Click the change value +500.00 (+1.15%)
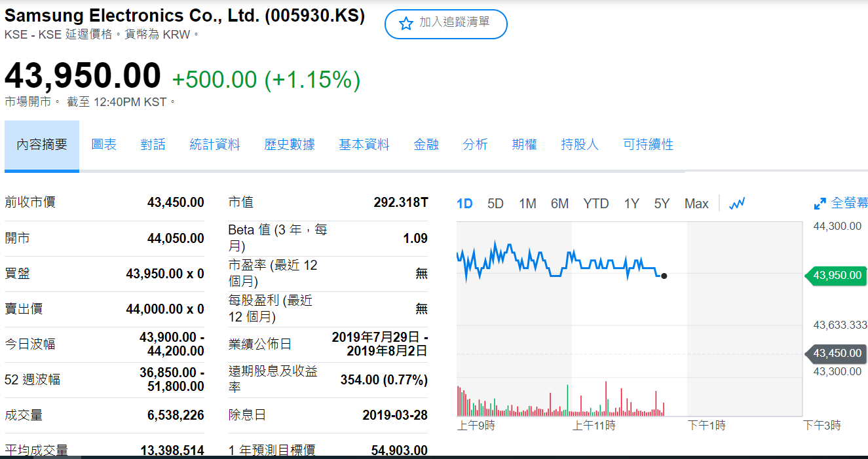The height and width of the screenshot is (459, 868). click(x=266, y=80)
